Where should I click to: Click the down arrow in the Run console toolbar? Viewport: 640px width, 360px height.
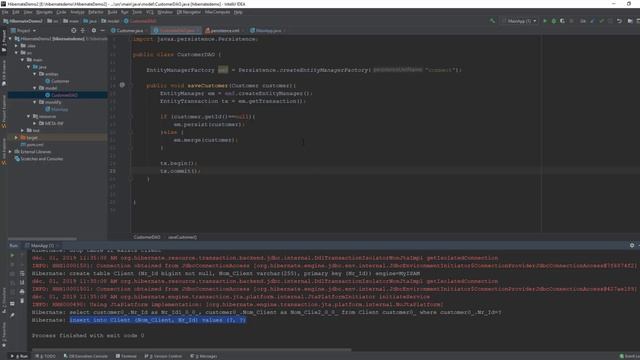point(22,264)
